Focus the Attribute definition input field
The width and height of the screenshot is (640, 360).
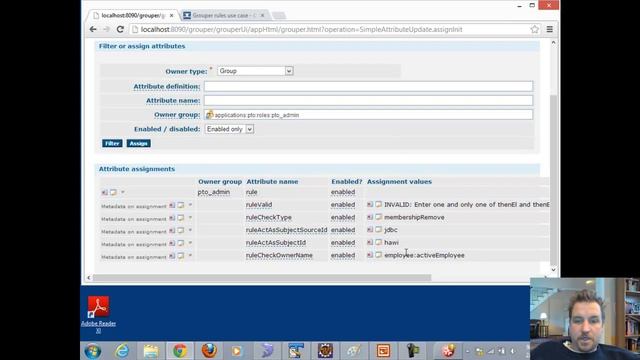[x=368, y=86]
